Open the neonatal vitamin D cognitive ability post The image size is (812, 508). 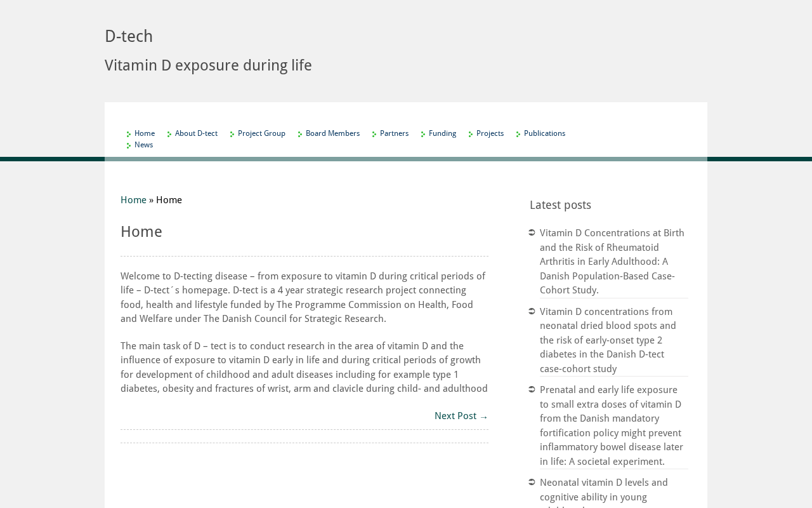click(x=603, y=490)
